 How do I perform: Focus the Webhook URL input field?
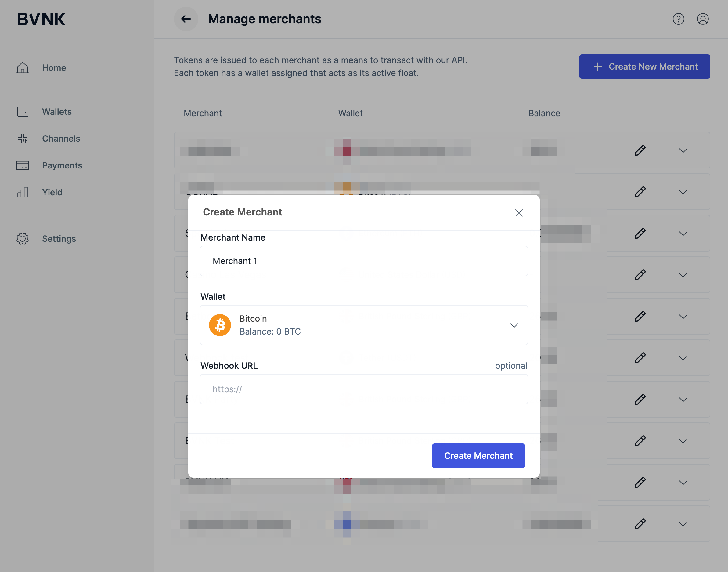click(364, 389)
